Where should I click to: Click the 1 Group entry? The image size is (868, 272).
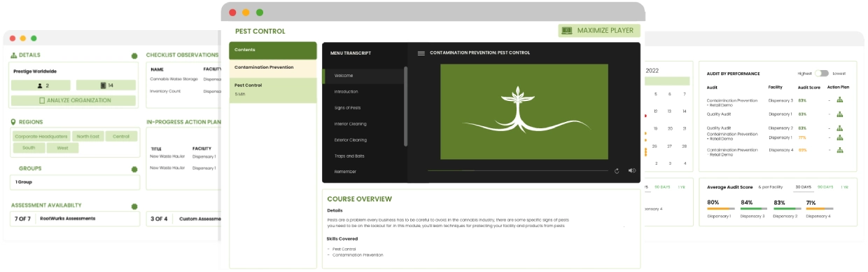coord(74,182)
